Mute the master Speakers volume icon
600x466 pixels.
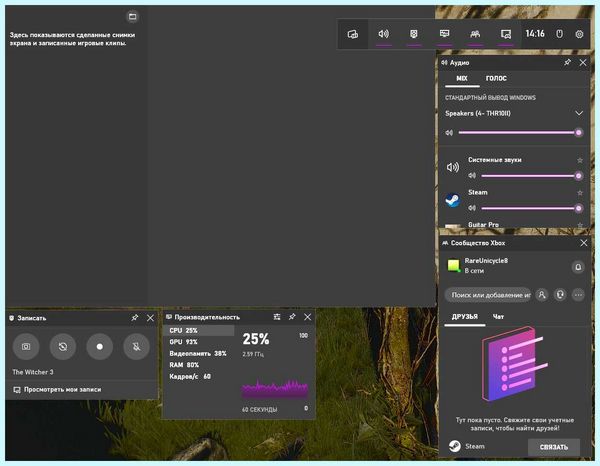click(x=449, y=133)
